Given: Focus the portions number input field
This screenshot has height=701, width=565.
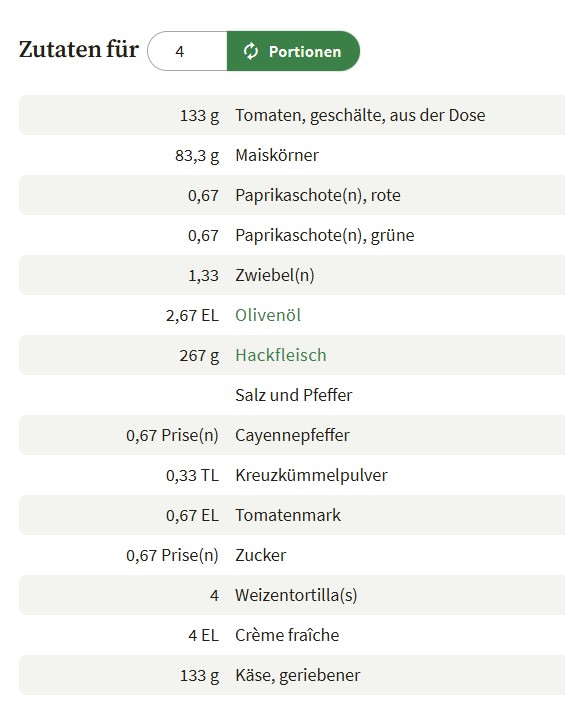Looking at the screenshot, I should pos(187,51).
